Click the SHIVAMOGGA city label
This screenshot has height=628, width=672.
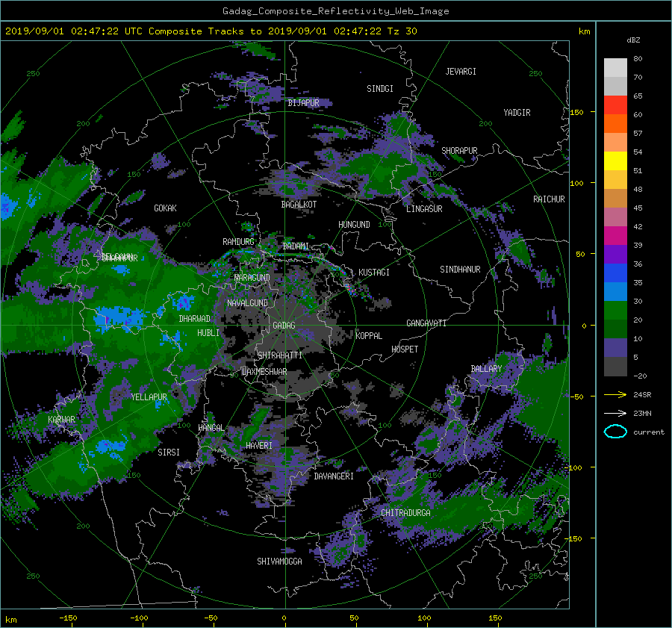click(279, 562)
